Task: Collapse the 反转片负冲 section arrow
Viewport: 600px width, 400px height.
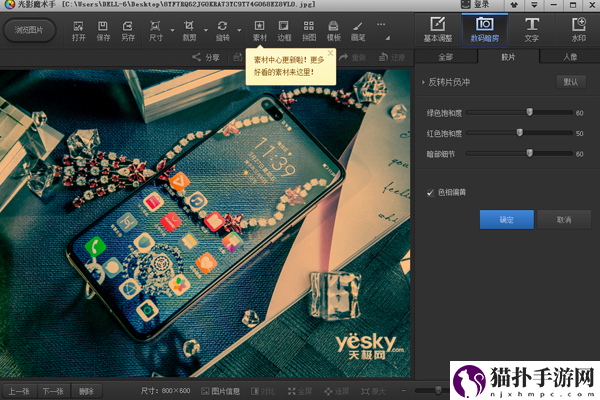Action: (x=423, y=82)
